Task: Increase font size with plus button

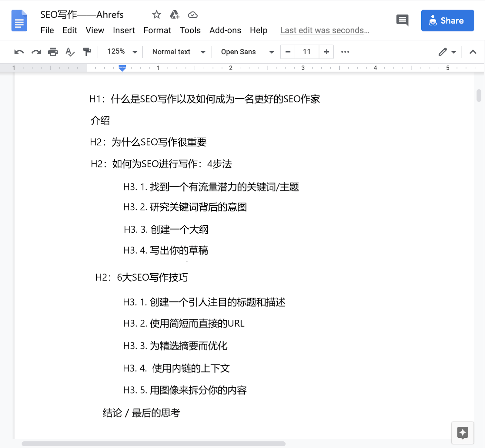Action: (326, 52)
